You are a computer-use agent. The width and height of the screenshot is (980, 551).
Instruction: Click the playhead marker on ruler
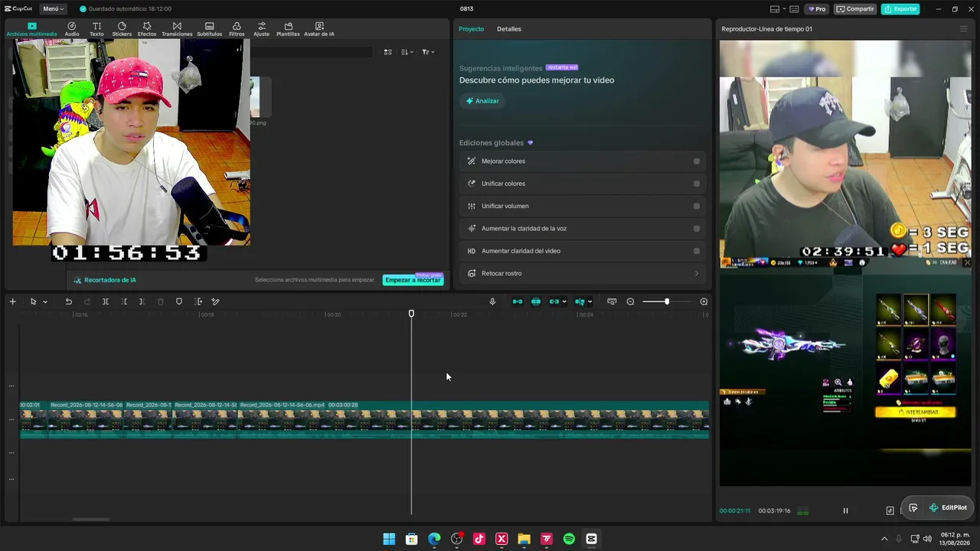[x=411, y=314]
